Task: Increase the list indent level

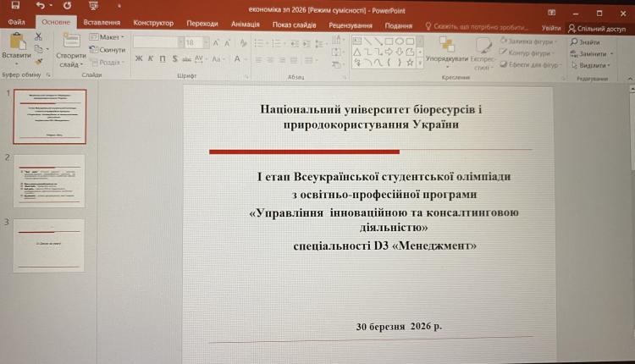Action: [x=307, y=43]
